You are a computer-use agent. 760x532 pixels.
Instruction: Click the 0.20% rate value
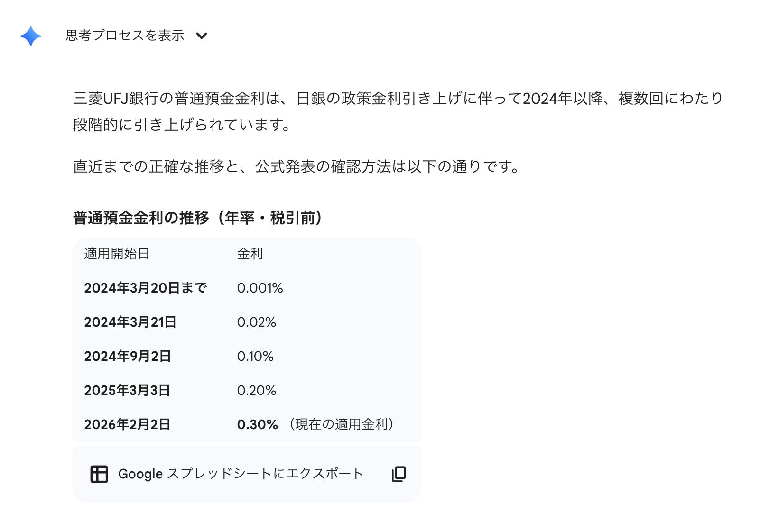tap(256, 390)
